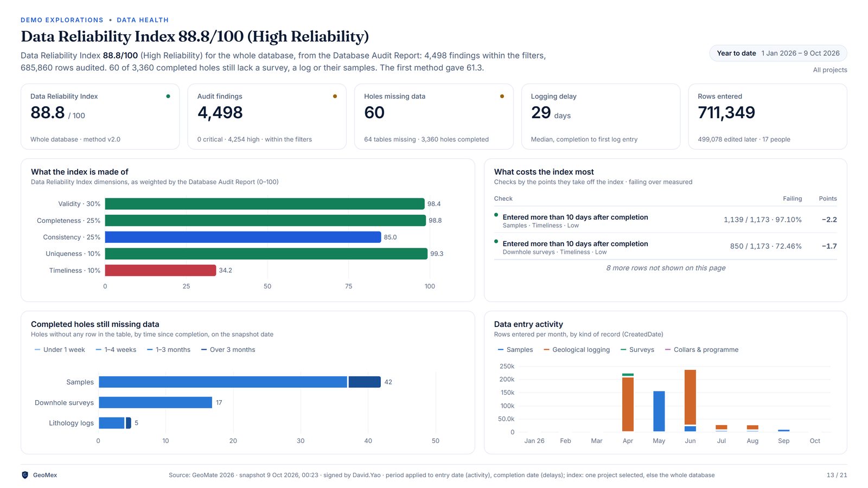Click the 711,349 Rows entered value
Viewport: 868px width, 488px height.
coord(726,112)
